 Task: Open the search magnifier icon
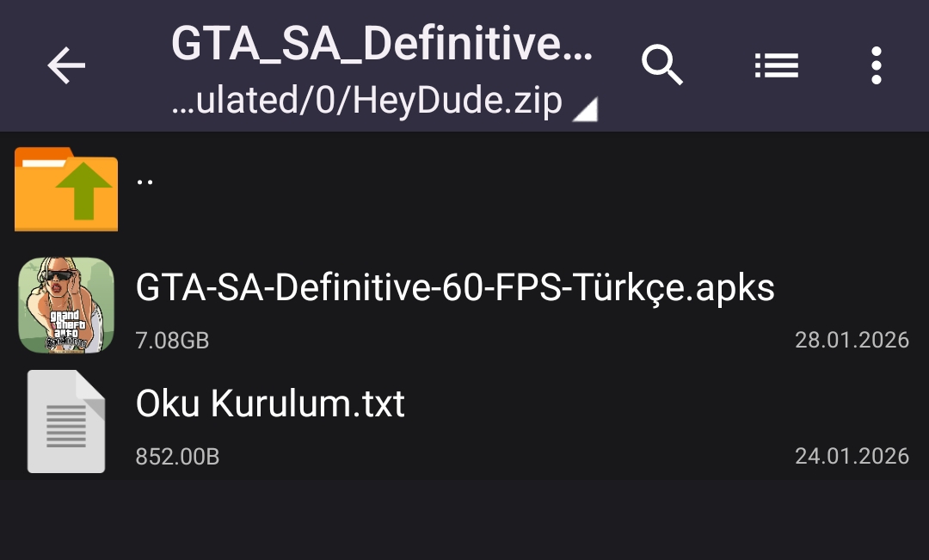point(662,65)
